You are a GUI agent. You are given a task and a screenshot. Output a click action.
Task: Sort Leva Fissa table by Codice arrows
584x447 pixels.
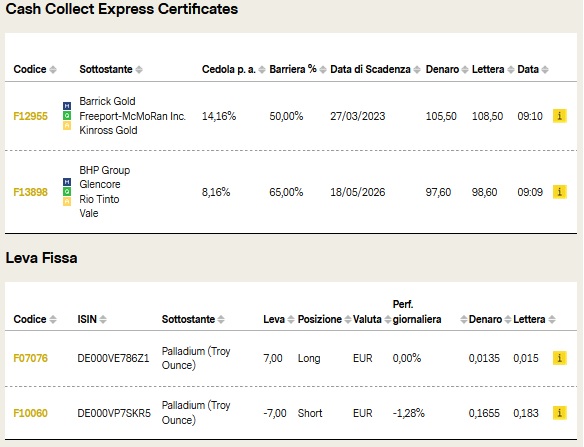pyautogui.click(x=53, y=320)
